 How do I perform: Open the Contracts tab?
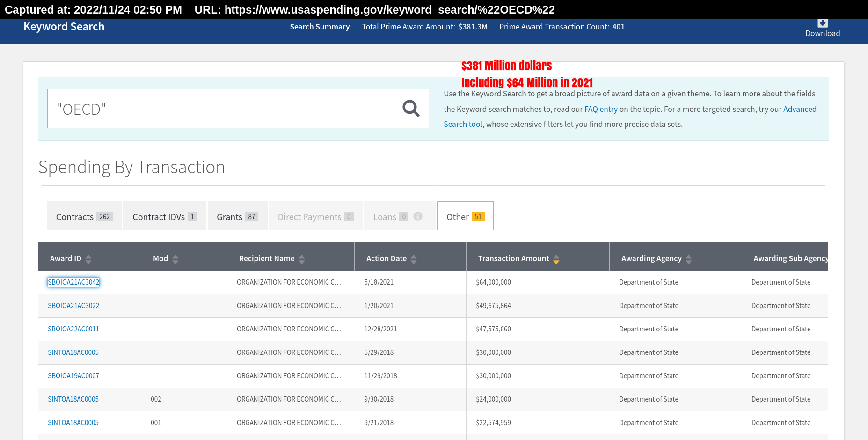coord(84,216)
